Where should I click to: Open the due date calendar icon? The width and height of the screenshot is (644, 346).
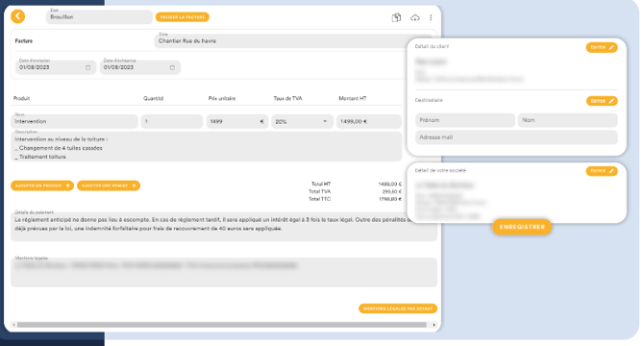[172, 67]
